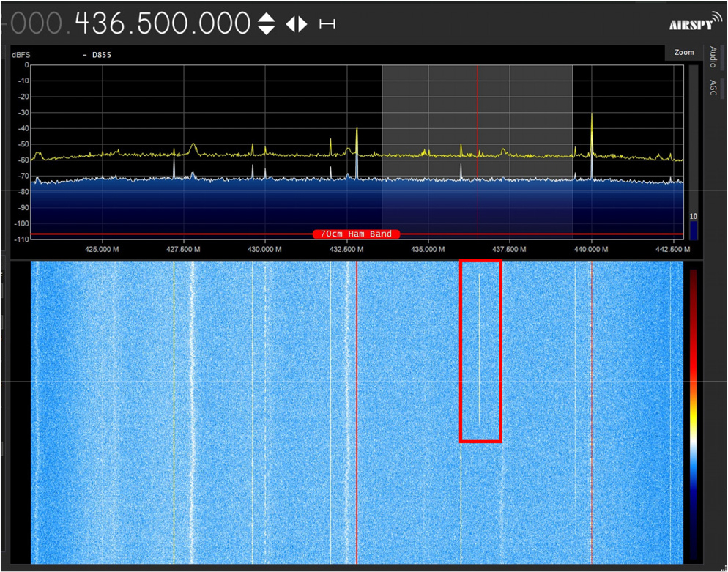Click the center tuning style icon
This screenshot has height=572, width=728.
327,24
